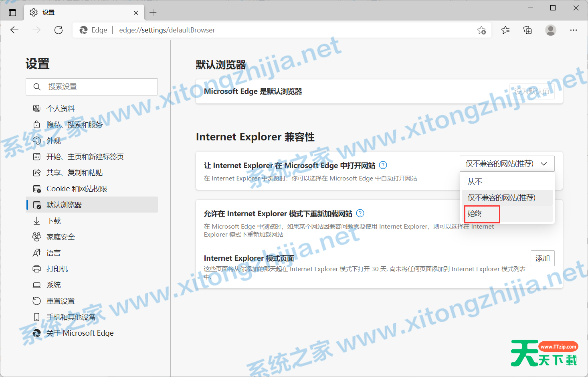
Task: Click the 手机和其他设备 phone icon
Action: (x=36, y=317)
